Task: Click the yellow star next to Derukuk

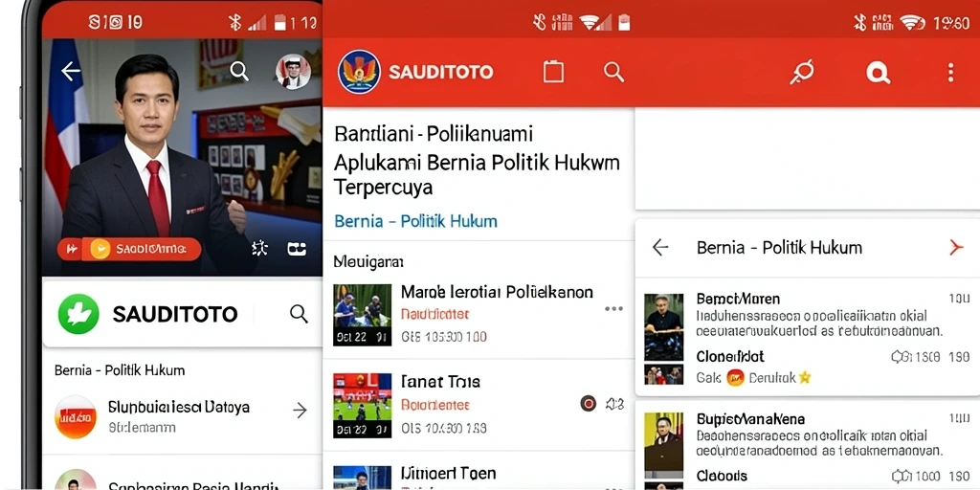Action: click(x=805, y=377)
